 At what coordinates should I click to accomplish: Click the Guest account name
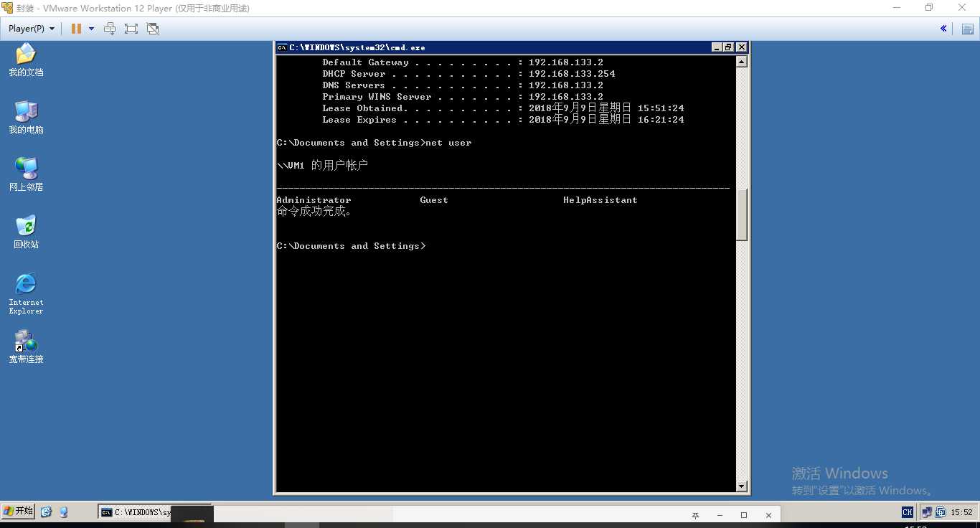434,200
